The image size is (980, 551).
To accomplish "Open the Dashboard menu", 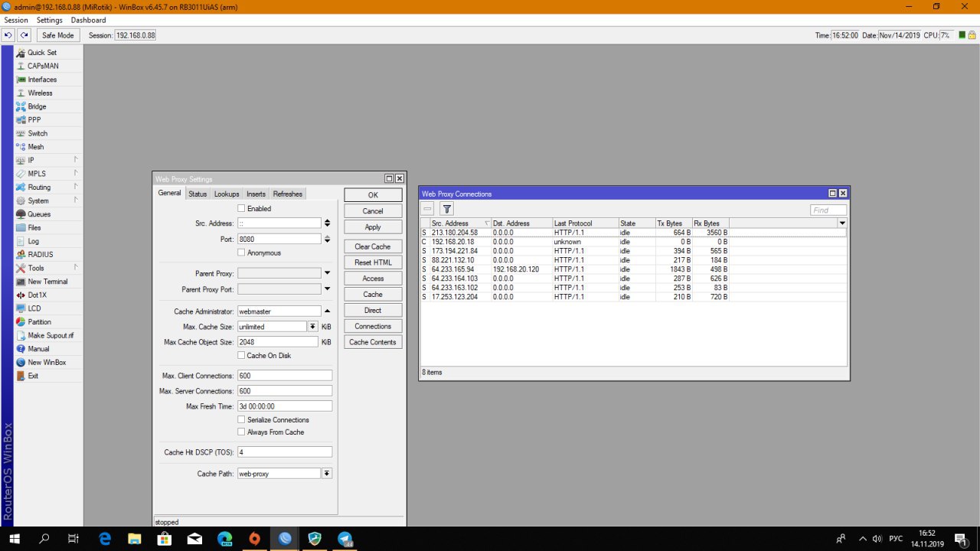I will point(89,20).
